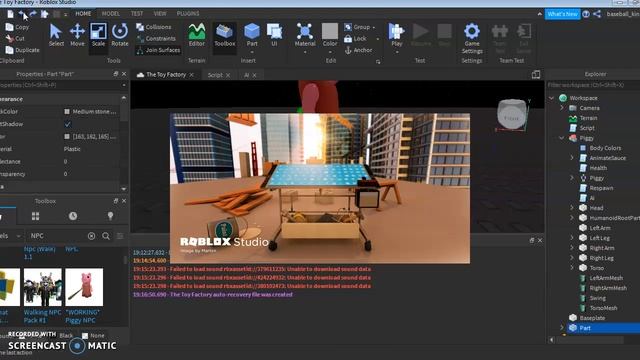The width and height of the screenshot is (640, 360).
Task: Expand the Head node
Action: [572, 208]
